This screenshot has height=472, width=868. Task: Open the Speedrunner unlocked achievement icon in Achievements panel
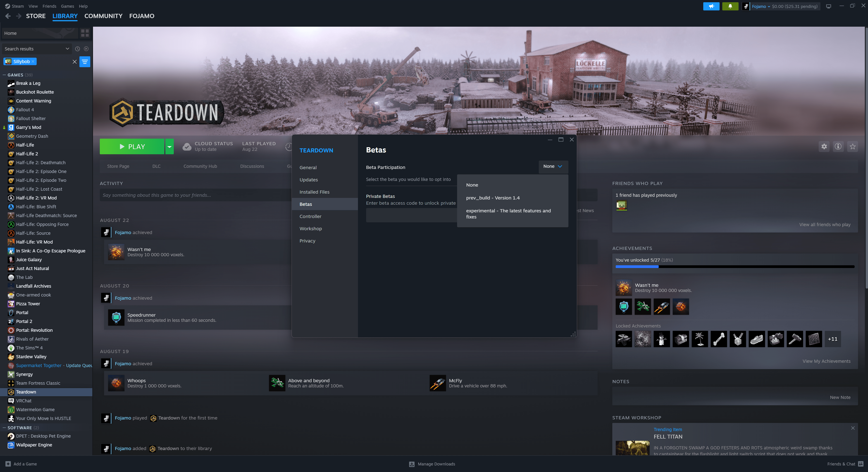[624, 307]
